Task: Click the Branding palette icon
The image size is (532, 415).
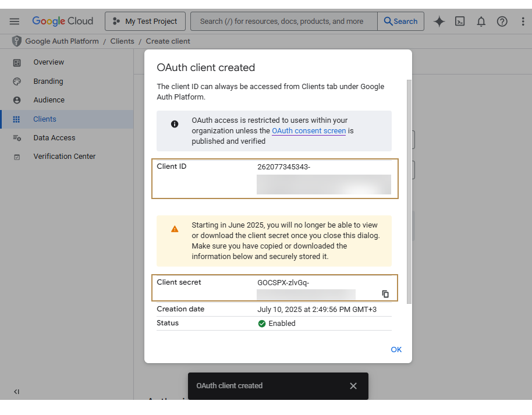Action: pyautogui.click(x=17, y=81)
